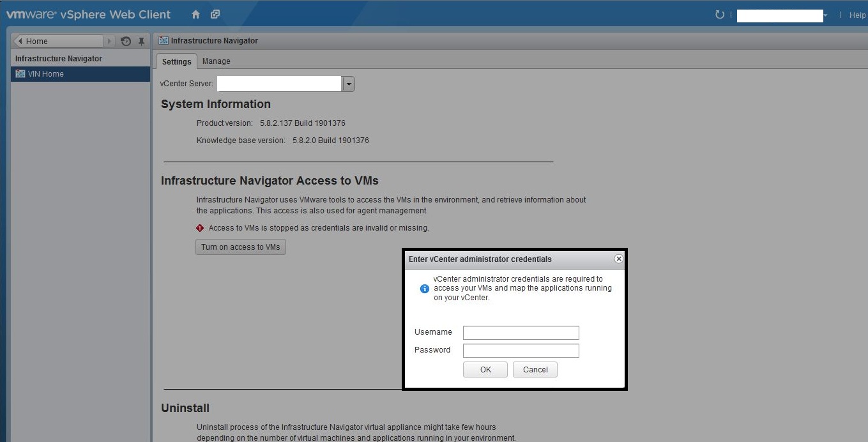The image size is (868, 442).
Task: Expand the vCenter Server dropdown arrow
Action: click(x=348, y=84)
